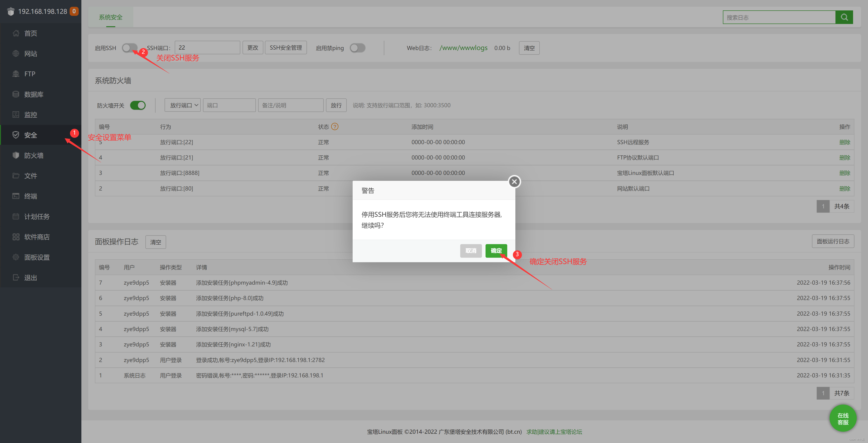The width and height of the screenshot is (868, 443).
Task: Delete the 放行端口:[8888] firewall rule
Action: click(844, 173)
